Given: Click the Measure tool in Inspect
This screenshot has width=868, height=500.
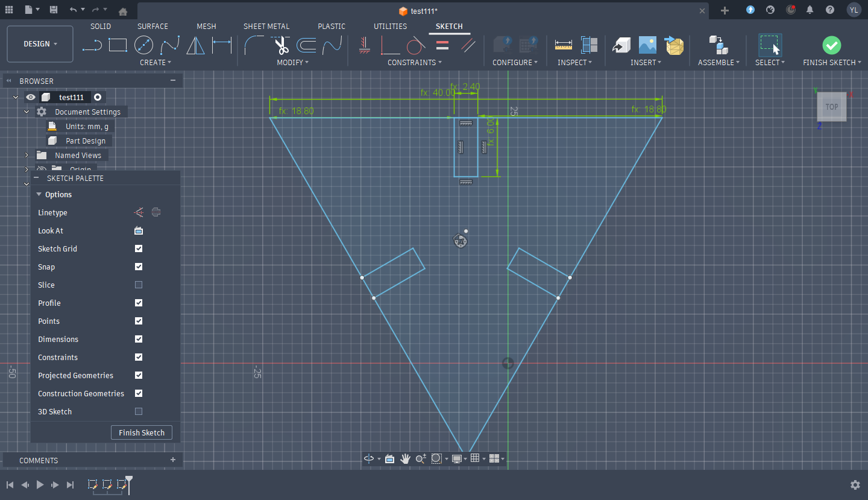Looking at the screenshot, I should 564,45.
